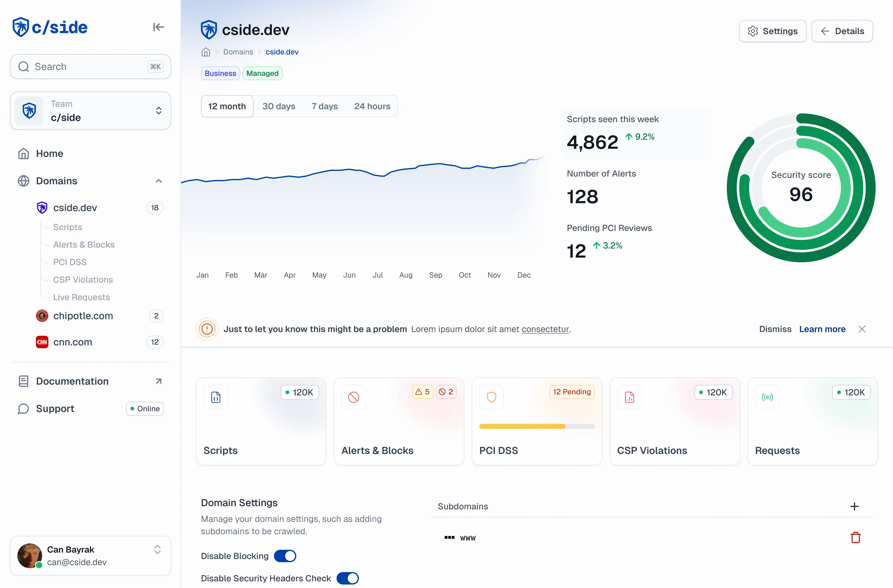
Task: Select the 24 hours tab
Action: point(372,106)
